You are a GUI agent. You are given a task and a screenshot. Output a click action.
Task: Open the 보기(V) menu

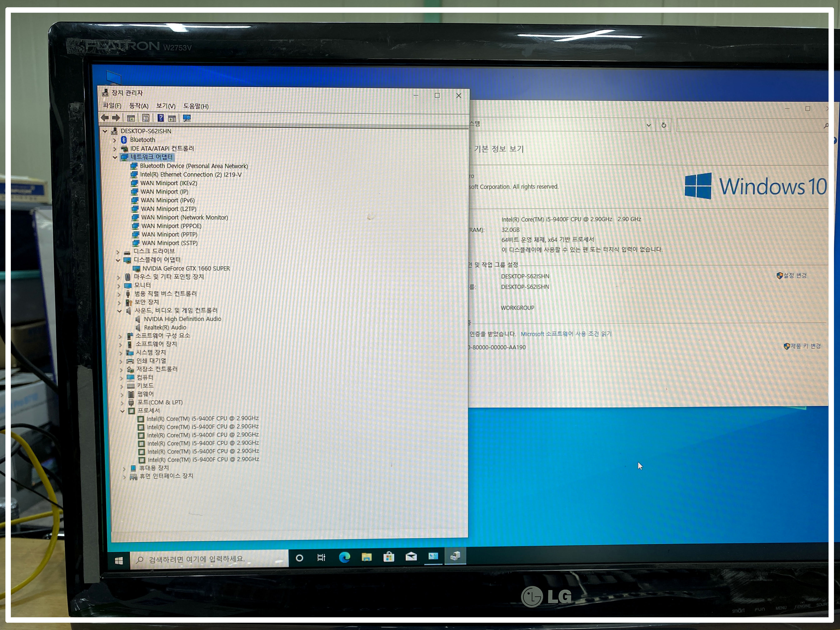166,106
